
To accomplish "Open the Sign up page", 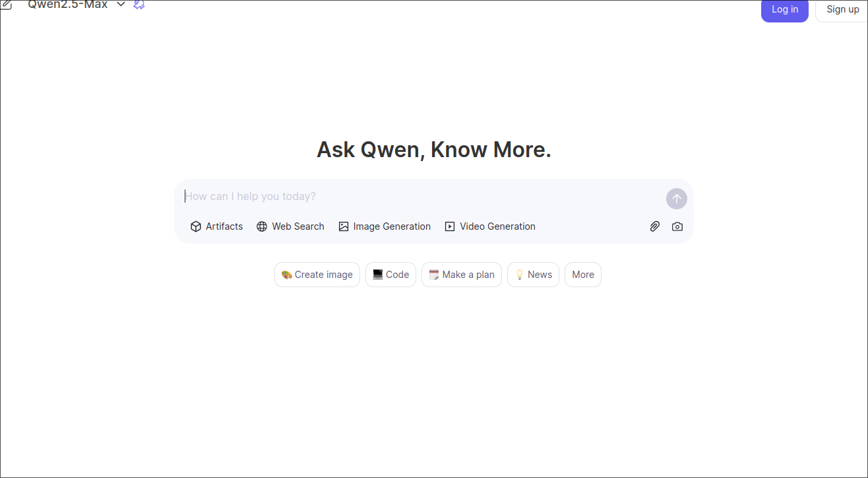I will [x=842, y=10].
